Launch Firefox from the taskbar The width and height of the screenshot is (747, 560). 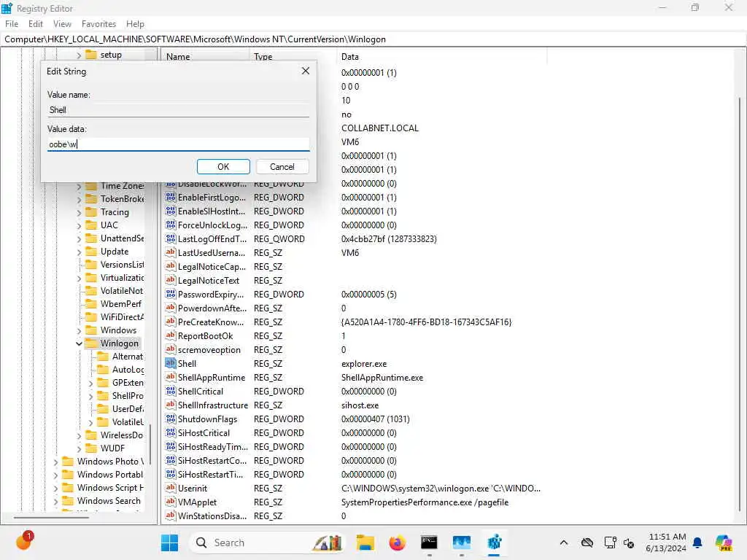point(397,542)
